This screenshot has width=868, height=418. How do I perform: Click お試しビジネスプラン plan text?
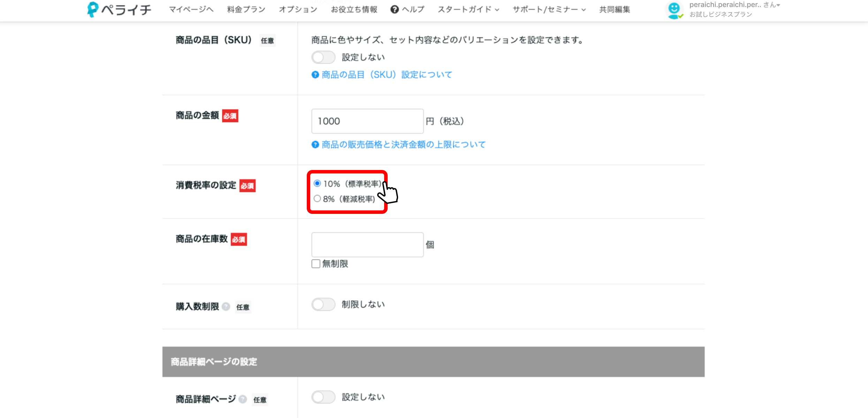(x=721, y=15)
